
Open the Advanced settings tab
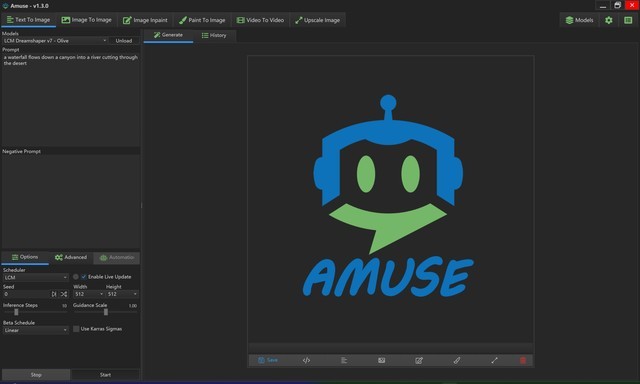(71, 257)
